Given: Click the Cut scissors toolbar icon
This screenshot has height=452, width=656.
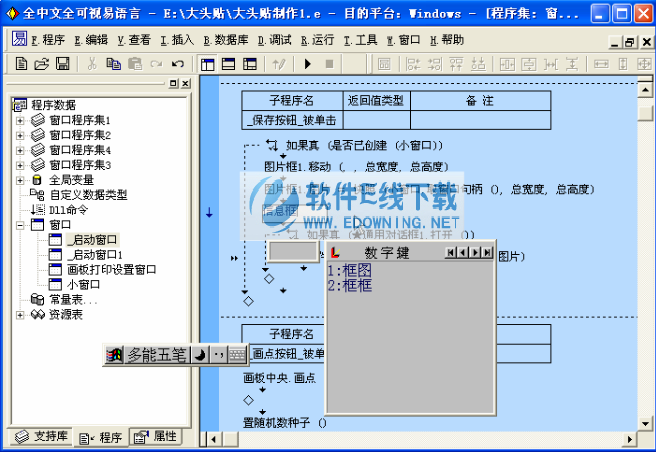Looking at the screenshot, I should point(91,64).
